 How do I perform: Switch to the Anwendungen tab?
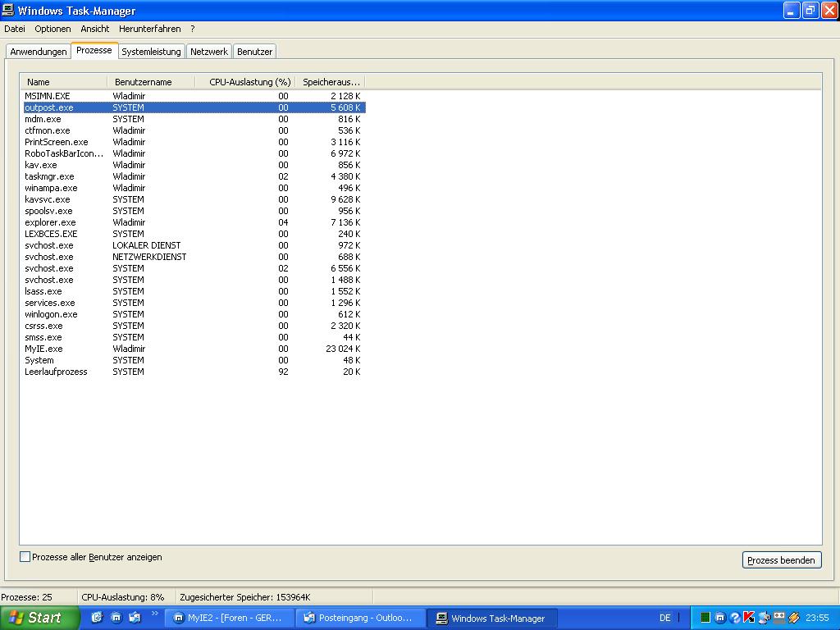tap(39, 52)
